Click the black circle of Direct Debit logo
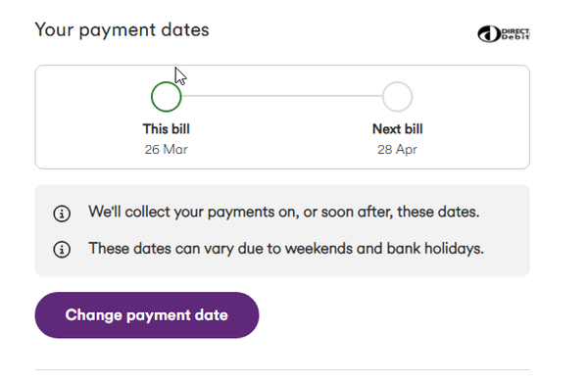Screen dimensions: 588x382 tap(489, 34)
